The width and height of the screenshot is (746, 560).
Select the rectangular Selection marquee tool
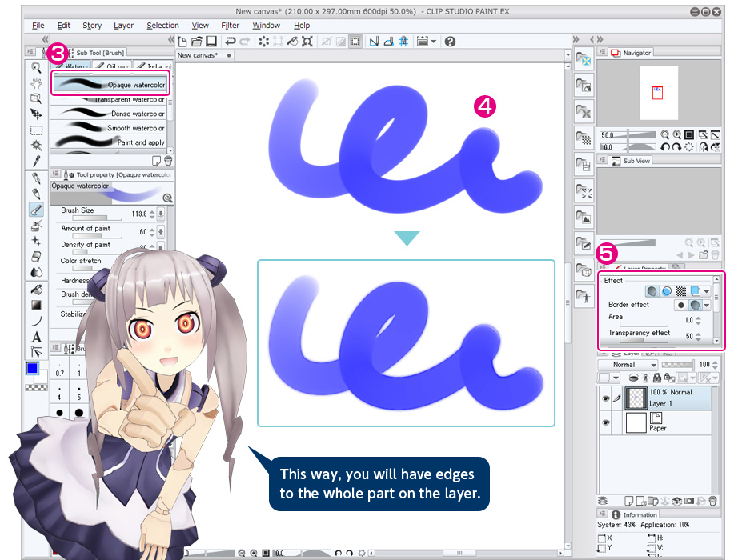pyautogui.click(x=36, y=130)
